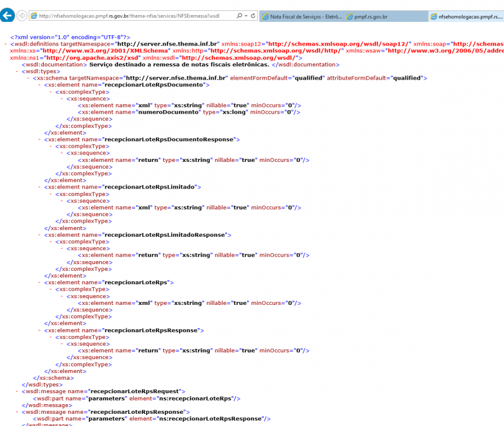The width and height of the screenshot is (504, 426).
Task: Collapse recepcionarLoteRpsResponse message node
Action: (17, 412)
